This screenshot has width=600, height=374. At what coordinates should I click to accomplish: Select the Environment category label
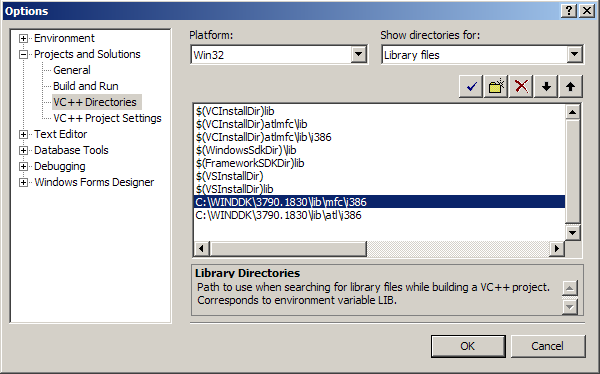(x=64, y=38)
